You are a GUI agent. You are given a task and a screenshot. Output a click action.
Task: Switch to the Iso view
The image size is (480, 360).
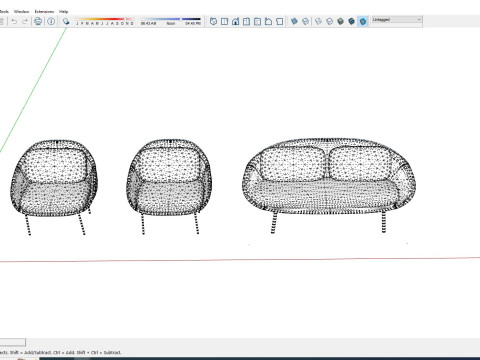tap(213, 21)
